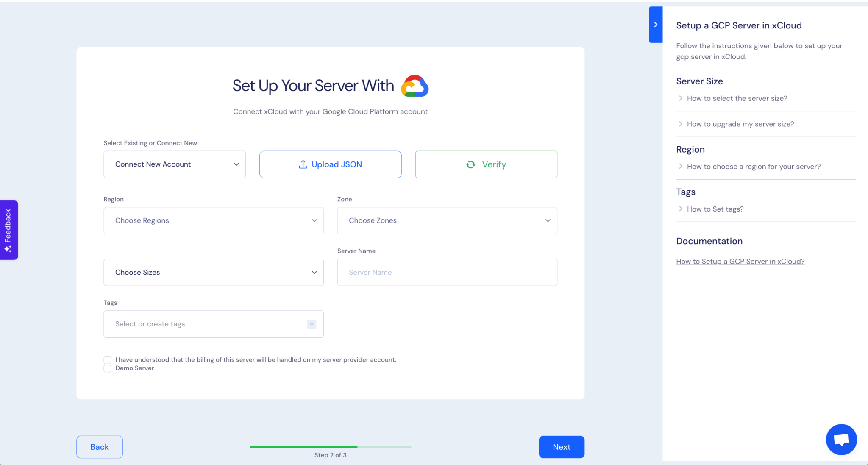Collapse the help panel with the blue arrow
Viewport: 868px width, 465px height.
point(655,24)
